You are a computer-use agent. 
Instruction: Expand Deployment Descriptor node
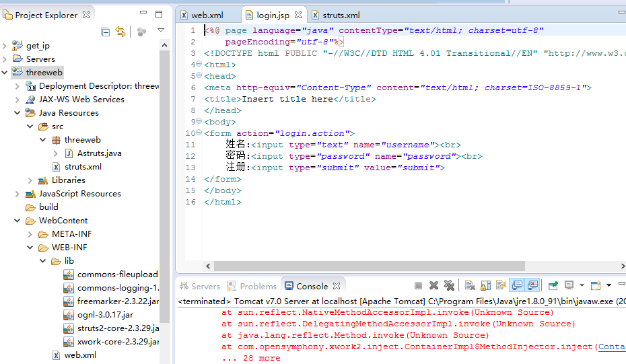click(x=18, y=86)
